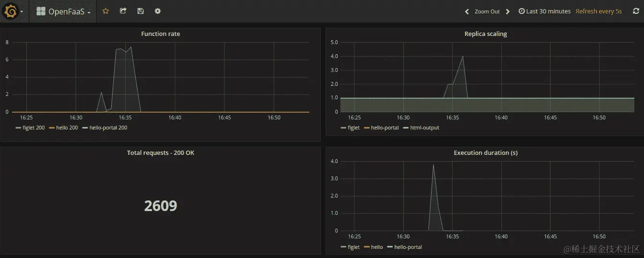Image resolution: width=644 pixels, height=258 pixels.
Task: Shift time range back with left chevron
Action: (467, 12)
